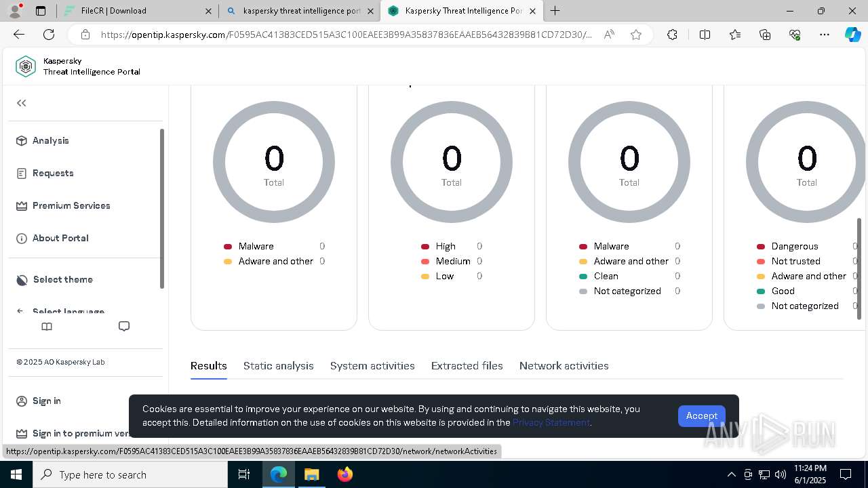The width and height of the screenshot is (868, 488).
Task: Open the Privacy Statement link
Action: 551,422
